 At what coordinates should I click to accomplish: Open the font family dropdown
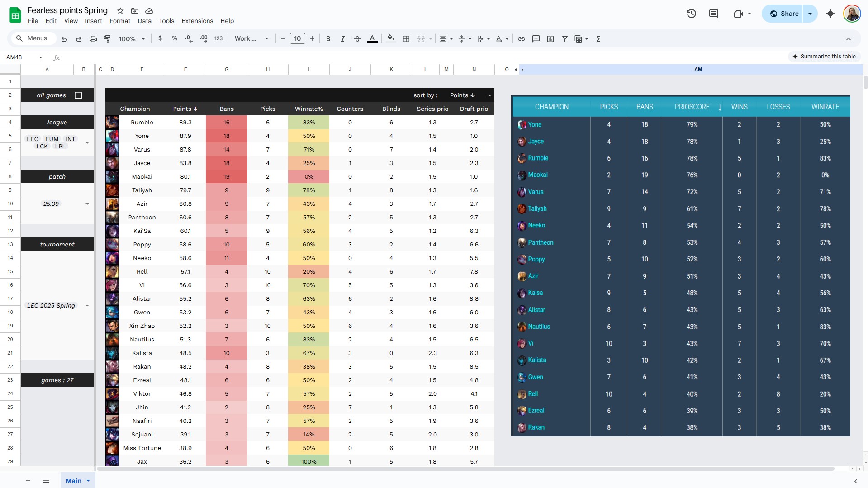251,39
